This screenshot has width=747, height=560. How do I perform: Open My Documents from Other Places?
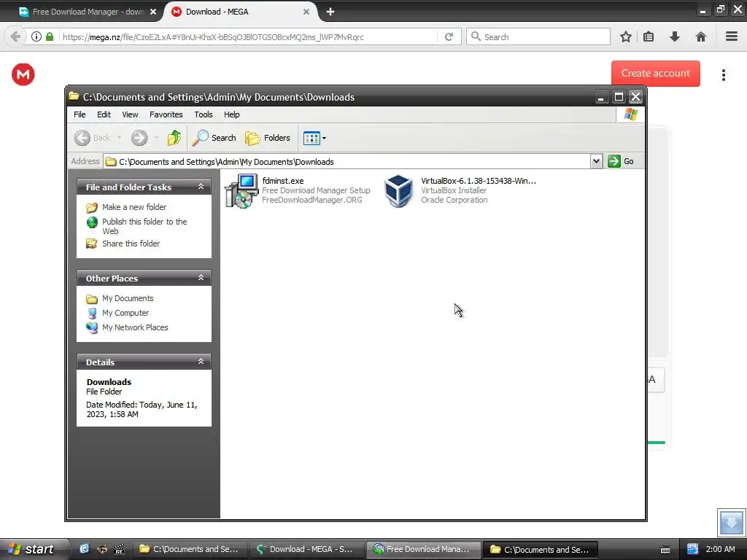128,298
